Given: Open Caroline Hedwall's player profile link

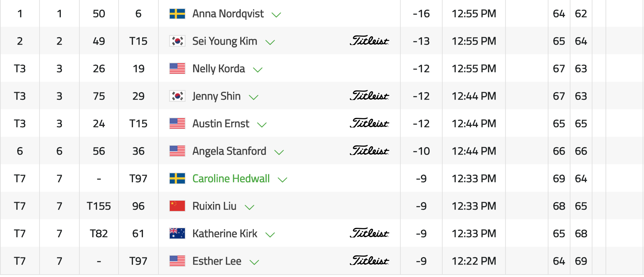Looking at the screenshot, I should (231, 179).
